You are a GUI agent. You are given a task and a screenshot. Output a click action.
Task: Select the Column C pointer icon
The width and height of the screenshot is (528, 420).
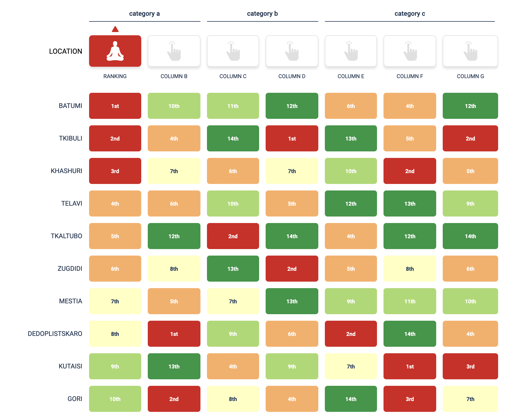tap(233, 51)
